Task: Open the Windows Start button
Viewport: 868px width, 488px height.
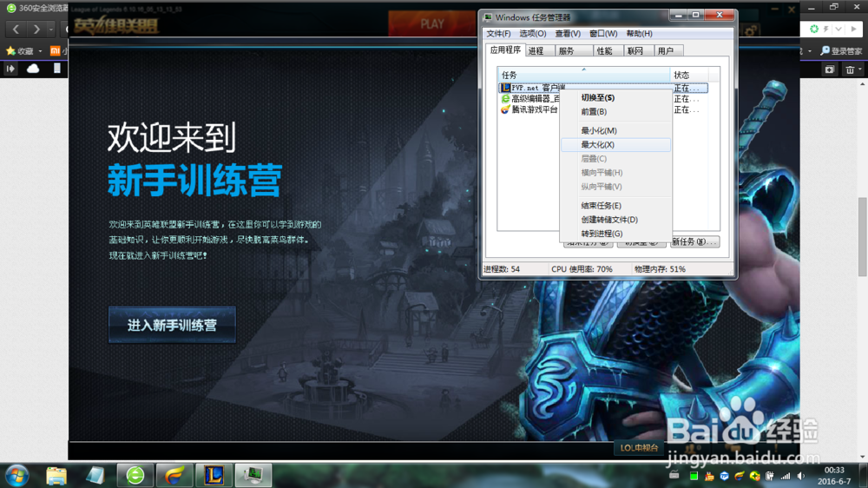Action: click(17, 475)
